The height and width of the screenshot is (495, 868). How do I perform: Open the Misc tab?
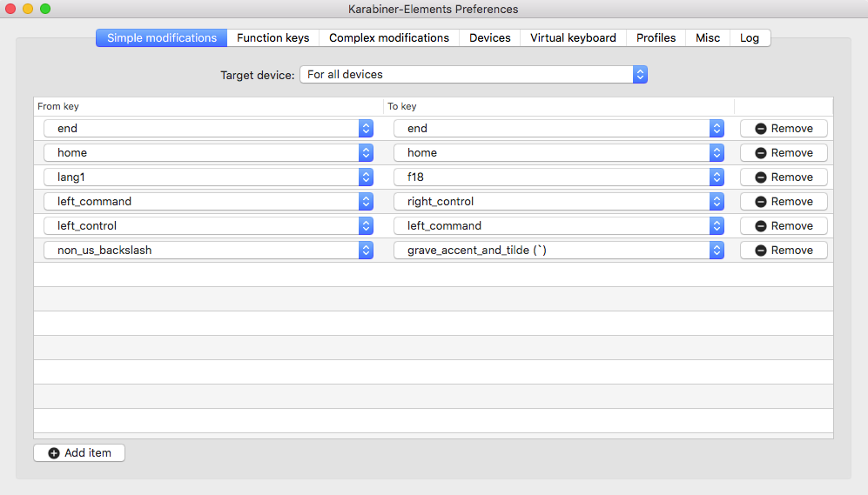pos(708,37)
